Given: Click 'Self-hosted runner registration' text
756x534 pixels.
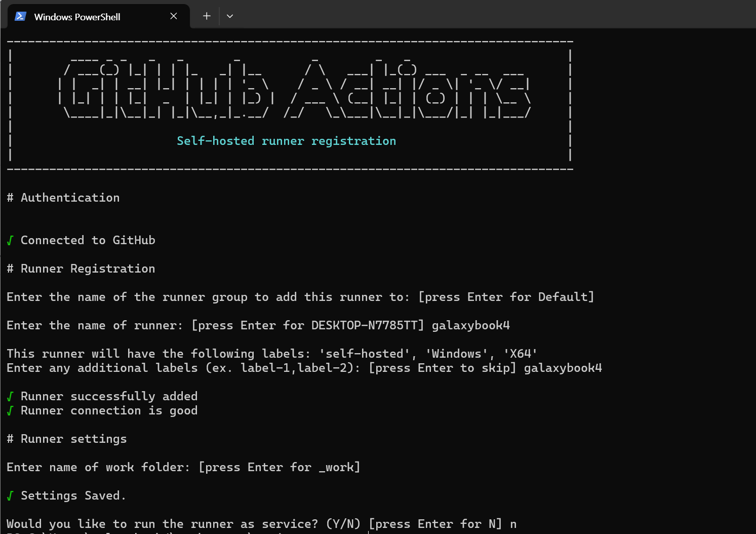Looking at the screenshot, I should 287,141.
